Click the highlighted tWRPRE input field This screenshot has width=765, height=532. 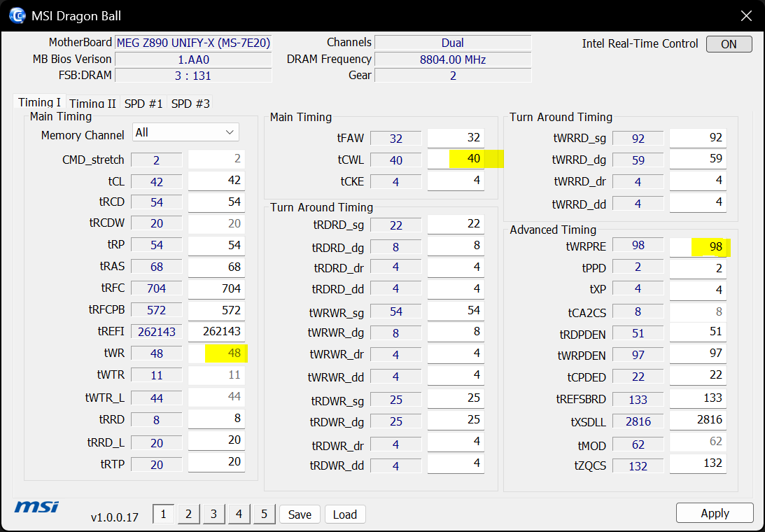coord(698,247)
